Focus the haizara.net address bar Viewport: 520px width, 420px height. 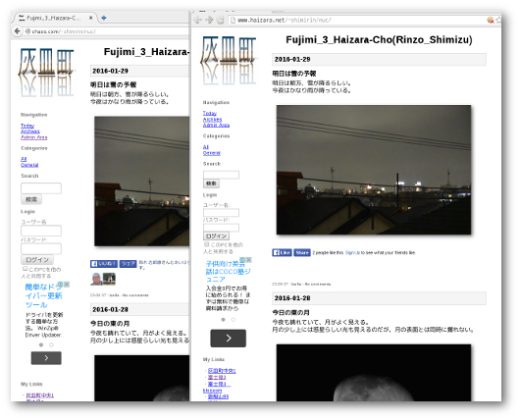[x=358, y=21]
